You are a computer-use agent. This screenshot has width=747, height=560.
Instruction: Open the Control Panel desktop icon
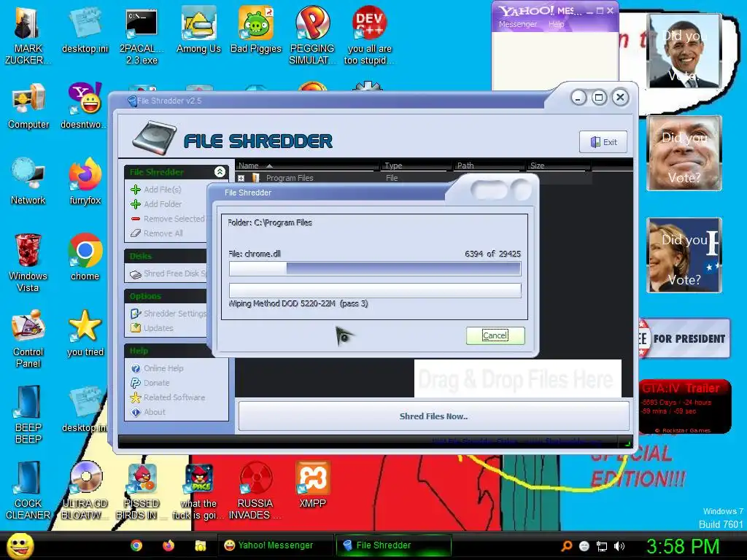coord(28,338)
